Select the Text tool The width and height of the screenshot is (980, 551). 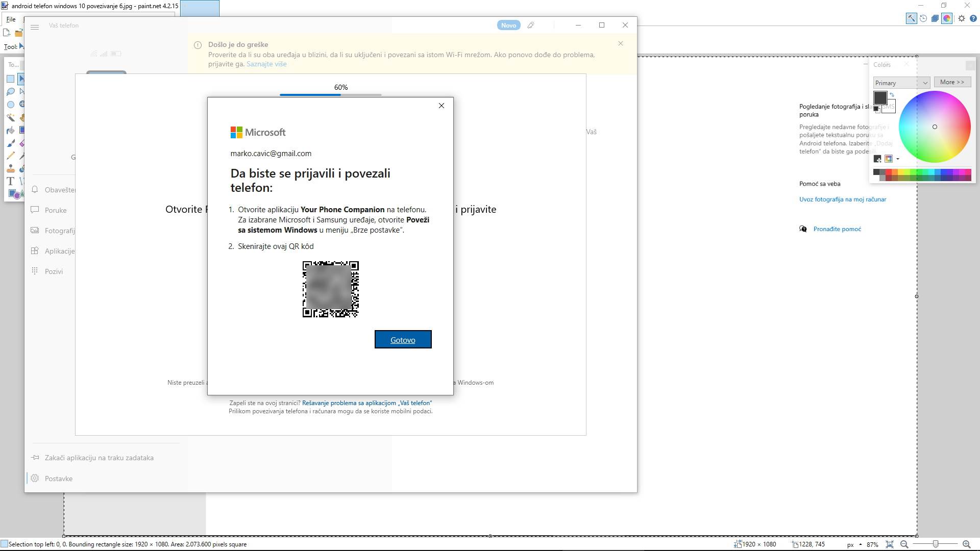(10, 181)
